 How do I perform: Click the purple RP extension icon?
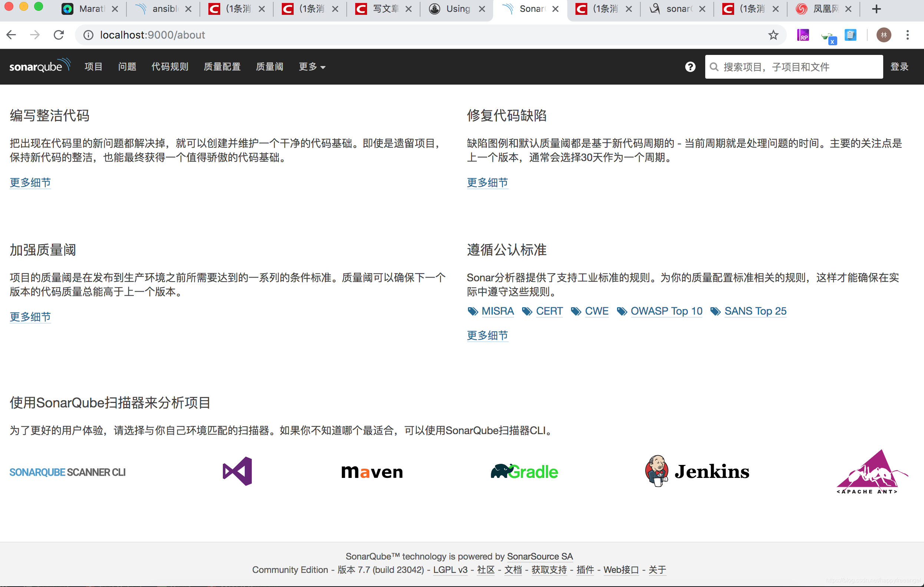coord(803,35)
